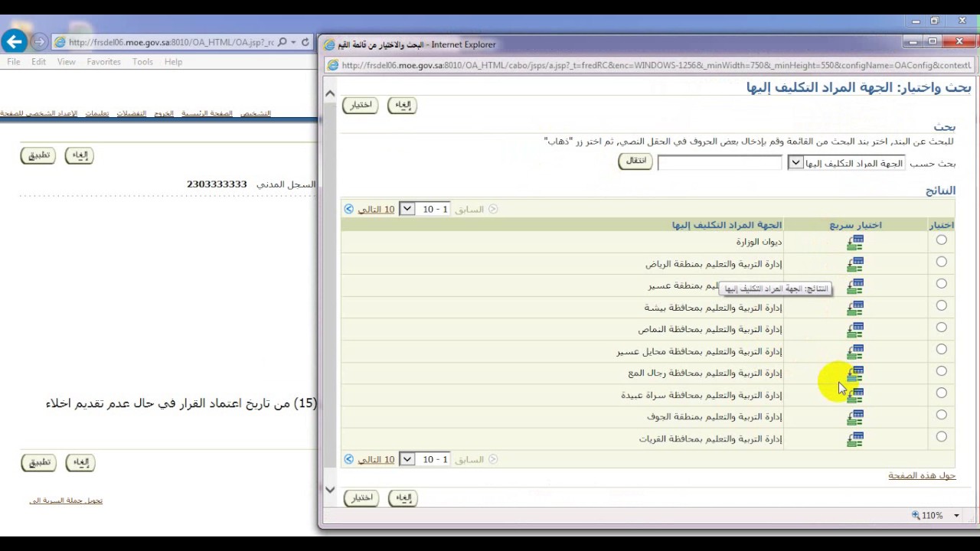Quick-select icon for منطقة عسير row

[x=855, y=286]
